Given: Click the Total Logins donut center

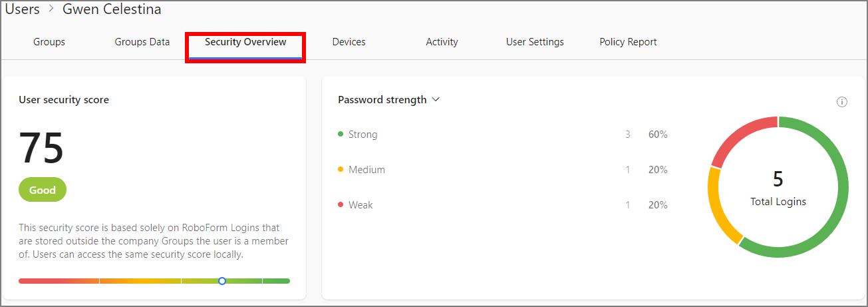Looking at the screenshot, I should 778,188.
